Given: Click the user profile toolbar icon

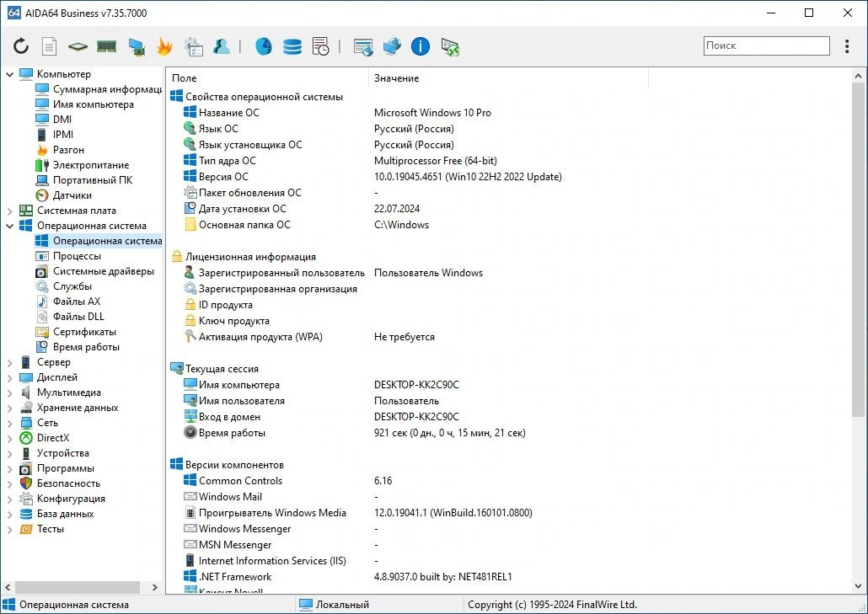Looking at the screenshot, I should (x=221, y=46).
